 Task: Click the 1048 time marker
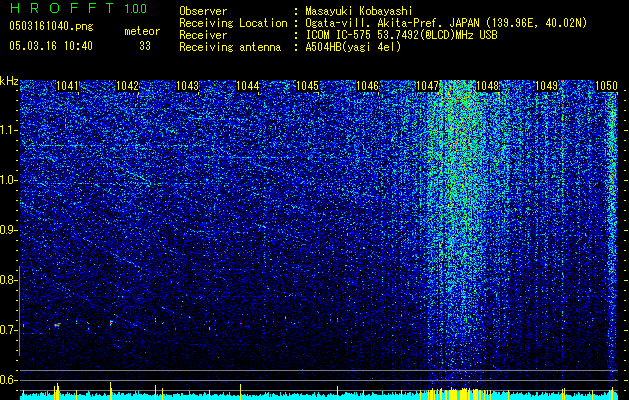487,86
